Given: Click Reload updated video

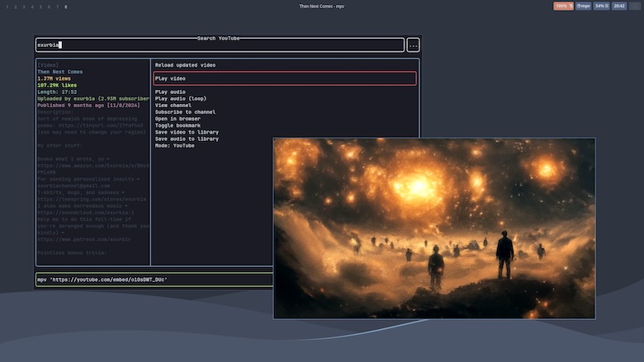Looking at the screenshot, I should click(186, 64).
